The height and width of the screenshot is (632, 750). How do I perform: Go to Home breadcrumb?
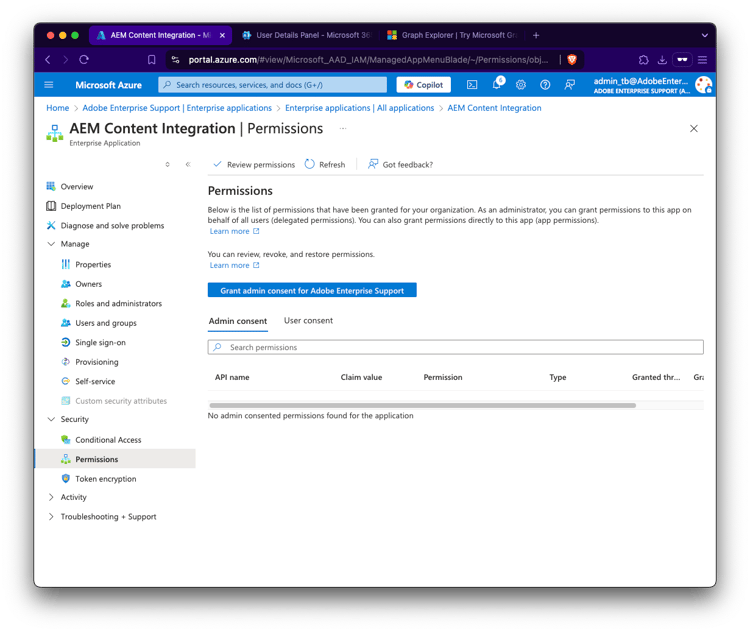click(57, 108)
